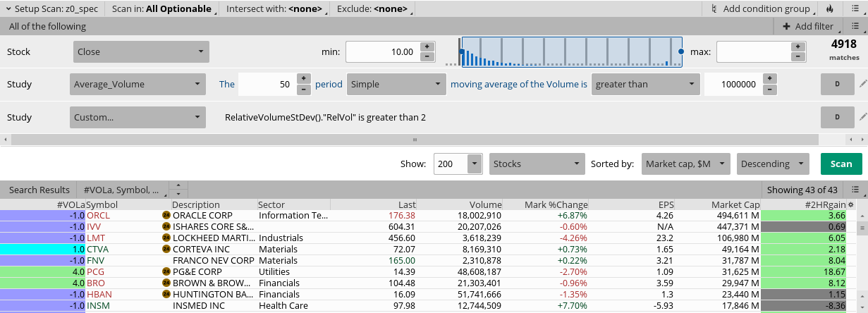Open the Market cap, $M sort dropdown
Viewport: 868px width, 313px height.
[685, 164]
